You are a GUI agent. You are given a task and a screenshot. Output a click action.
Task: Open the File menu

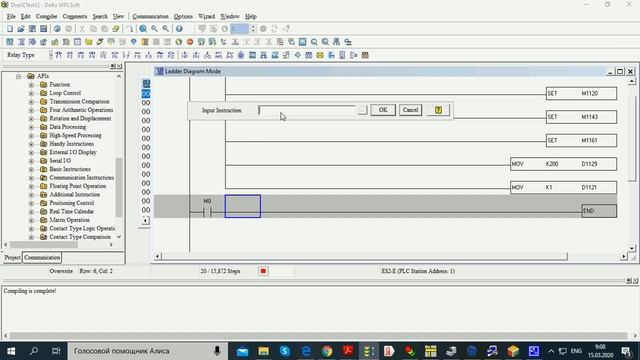pyautogui.click(x=11, y=16)
